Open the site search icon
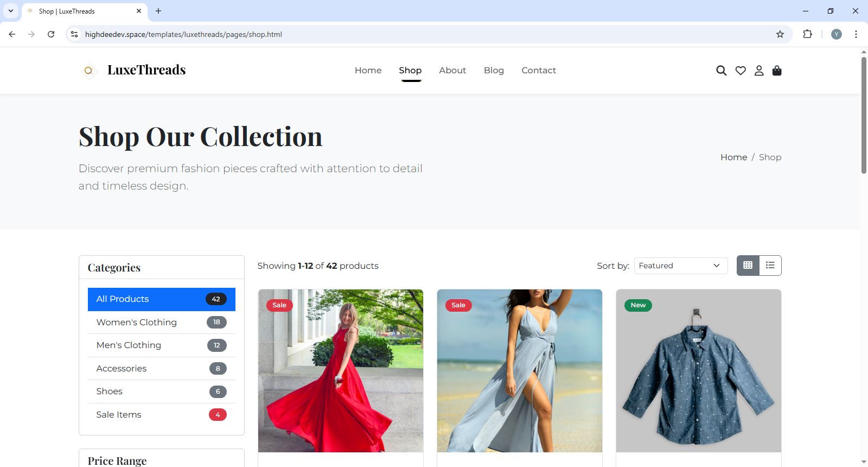Screen dimensions: 868x467 pos(721,71)
